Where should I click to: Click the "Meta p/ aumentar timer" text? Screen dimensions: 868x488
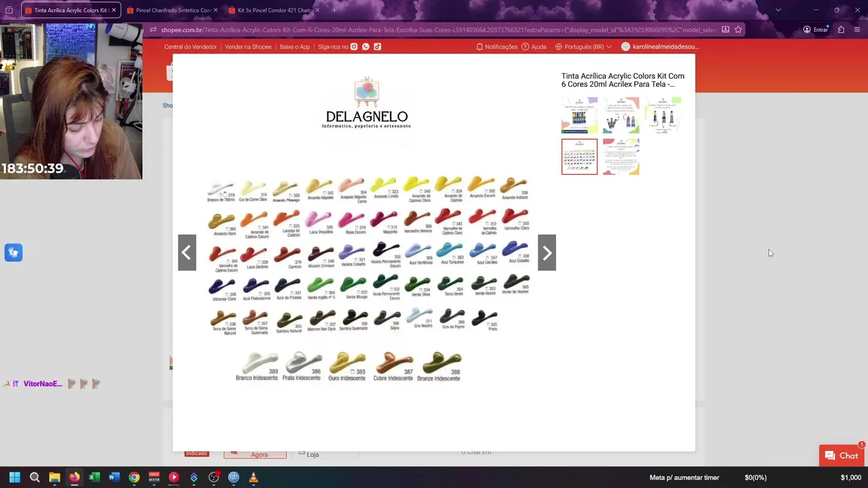point(684,478)
